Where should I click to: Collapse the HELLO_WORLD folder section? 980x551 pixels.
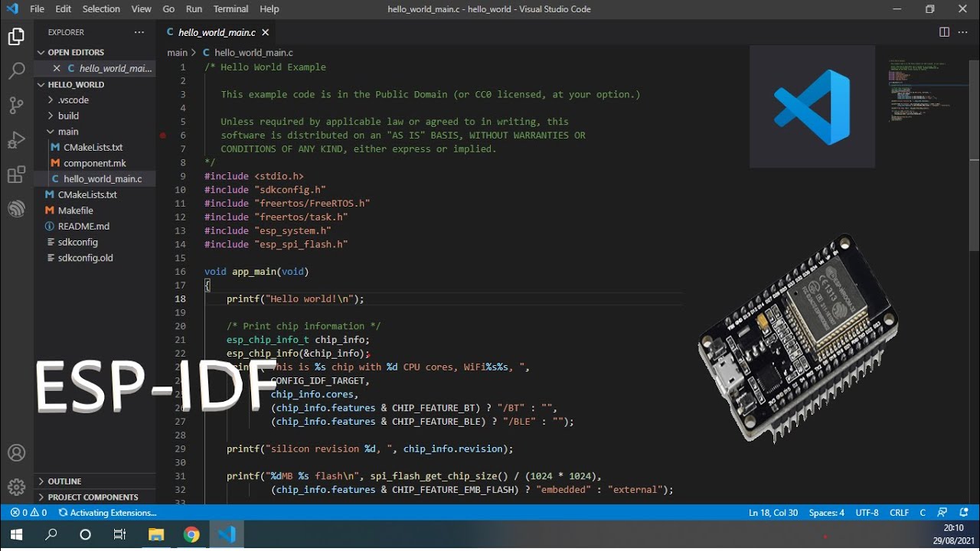tap(95, 84)
